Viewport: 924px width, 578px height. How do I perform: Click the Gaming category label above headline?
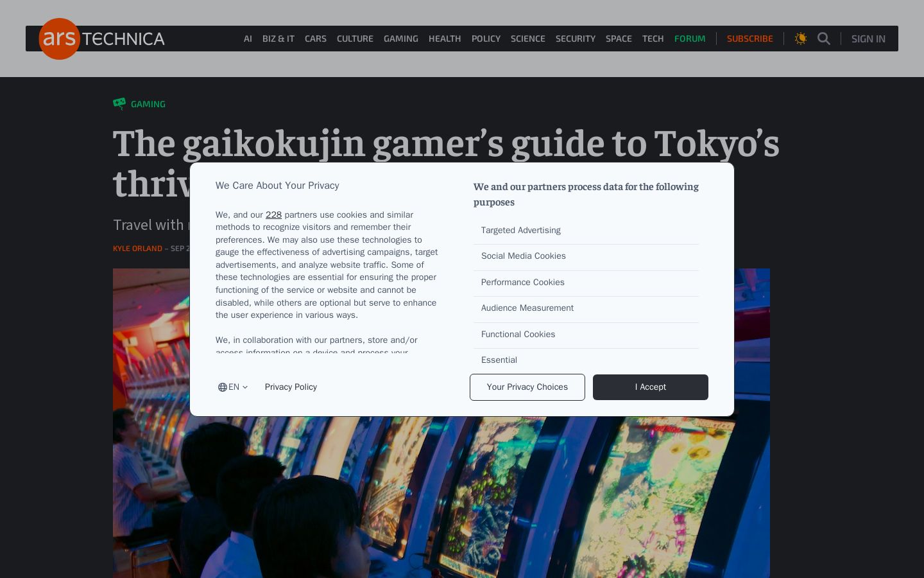(x=148, y=104)
